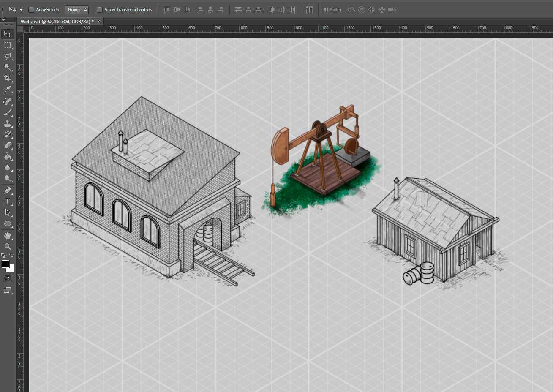
Task: Toggle Quick Mask mode
Action: pos(8,279)
